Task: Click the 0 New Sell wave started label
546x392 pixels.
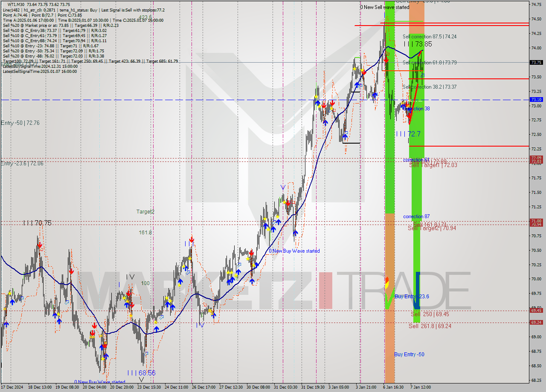Action: [384, 7]
